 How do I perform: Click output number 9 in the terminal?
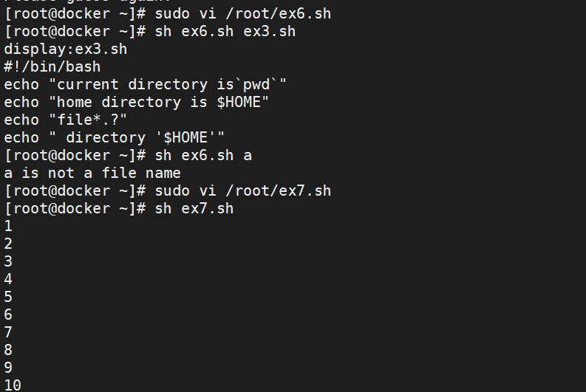pos(8,368)
